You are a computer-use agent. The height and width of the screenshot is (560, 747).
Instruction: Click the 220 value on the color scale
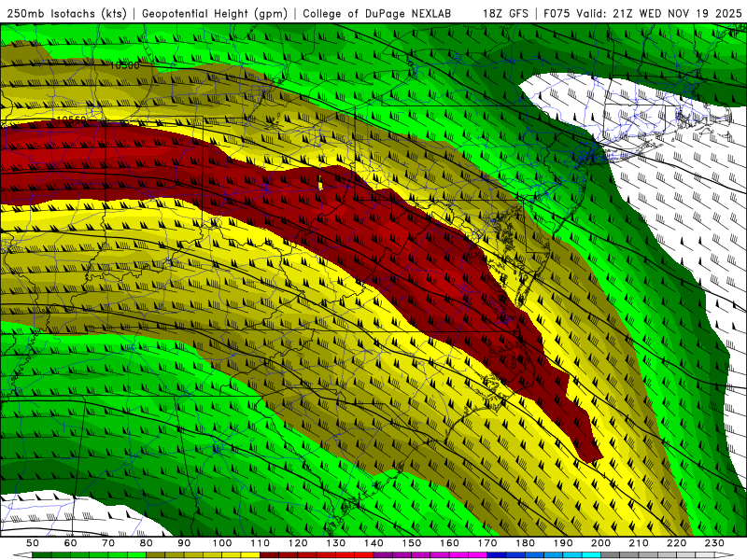coord(677,543)
